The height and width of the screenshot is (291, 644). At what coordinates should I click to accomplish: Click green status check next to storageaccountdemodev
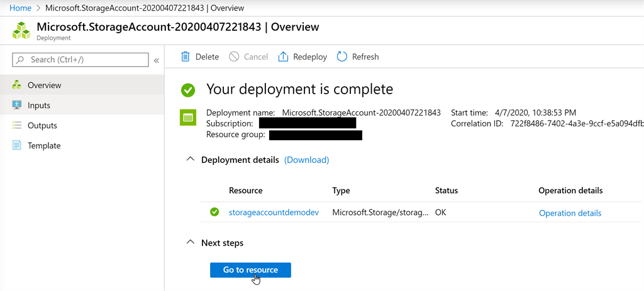[x=214, y=212]
